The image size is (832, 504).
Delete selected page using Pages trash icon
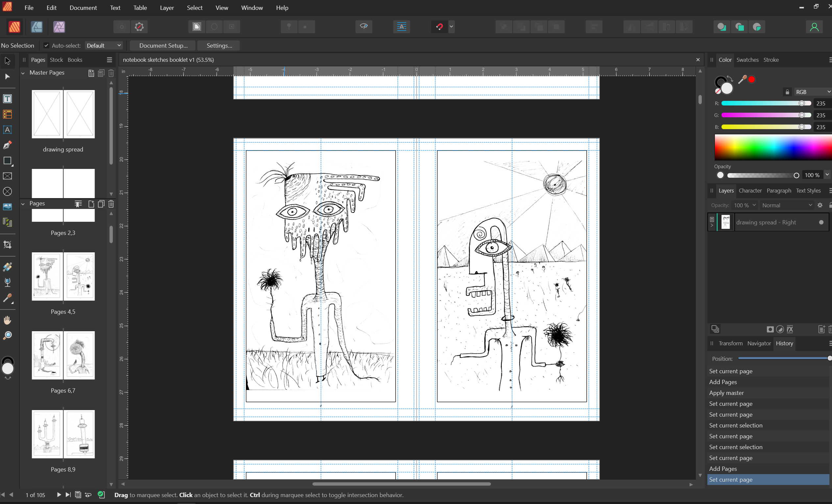click(x=111, y=204)
